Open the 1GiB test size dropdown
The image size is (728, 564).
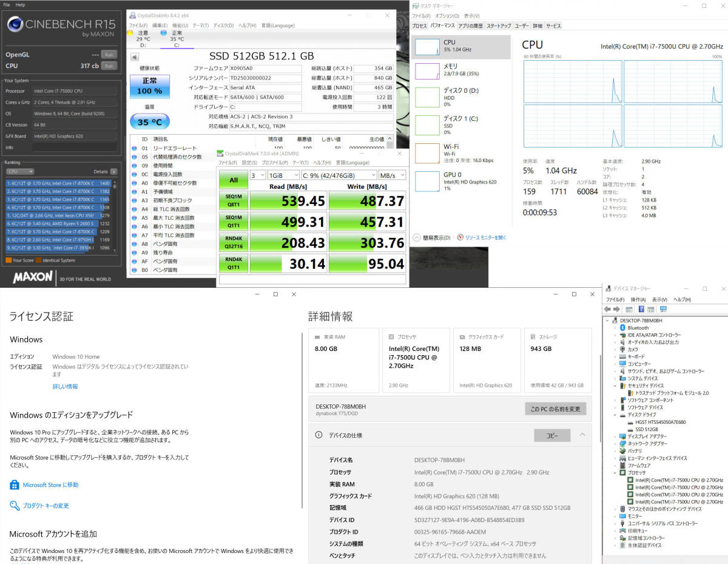click(283, 175)
